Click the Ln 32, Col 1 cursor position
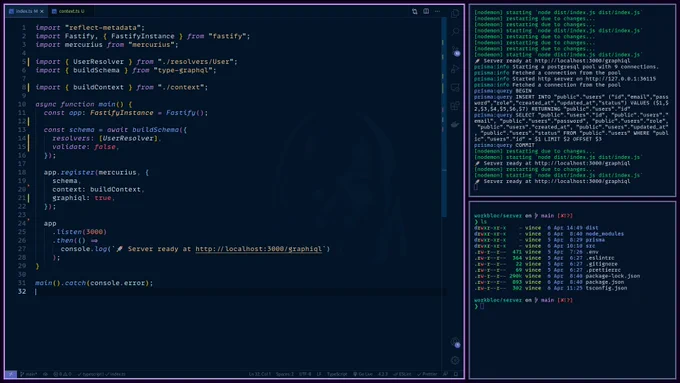 pyautogui.click(x=260, y=374)
